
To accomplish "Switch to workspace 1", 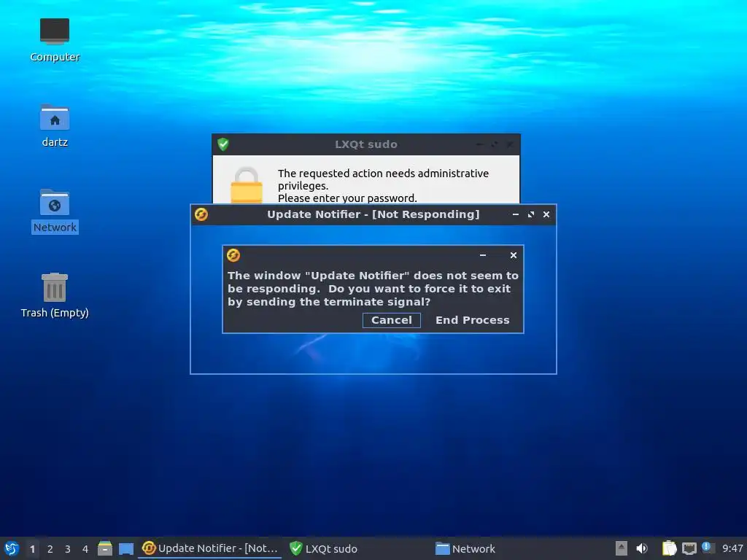I will [x=32, y=549].
